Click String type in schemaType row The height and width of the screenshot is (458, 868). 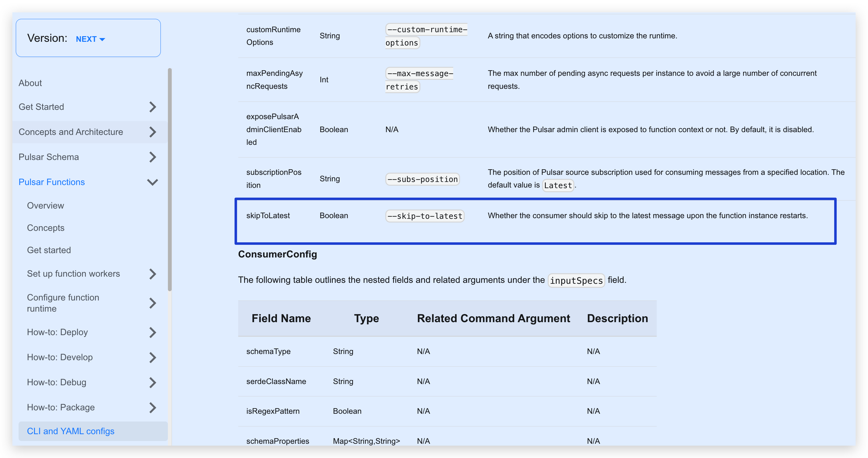click(x=343, y=351)
